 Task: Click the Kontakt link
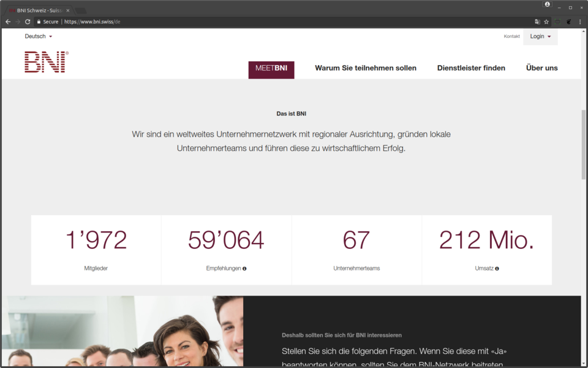click(511, 36)
